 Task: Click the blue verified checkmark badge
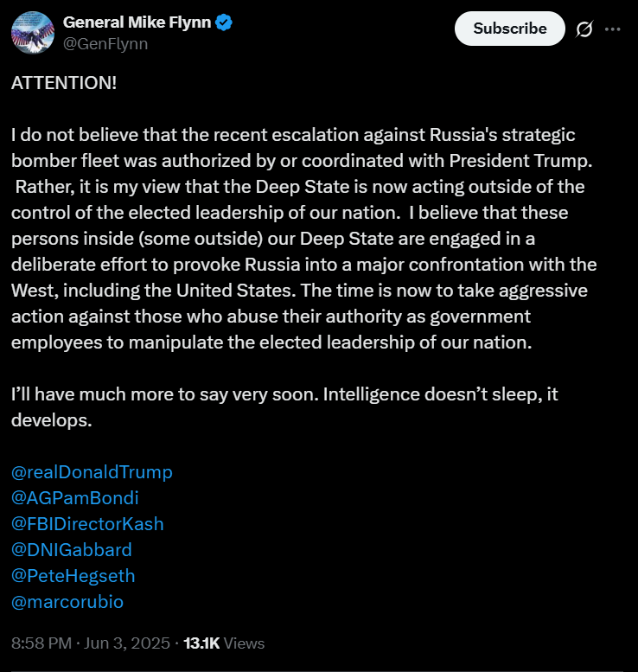point(224,23)
